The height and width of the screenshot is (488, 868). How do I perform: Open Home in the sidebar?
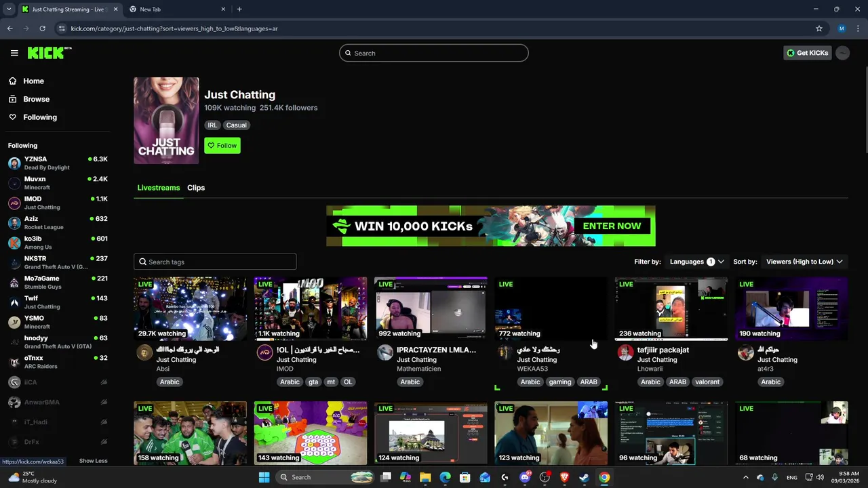tap(33, 81)
